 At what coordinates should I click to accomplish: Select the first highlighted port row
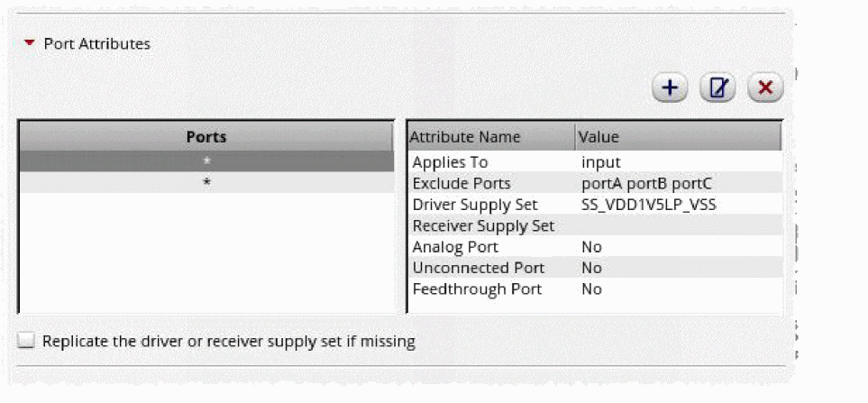(x=206, y=160)
